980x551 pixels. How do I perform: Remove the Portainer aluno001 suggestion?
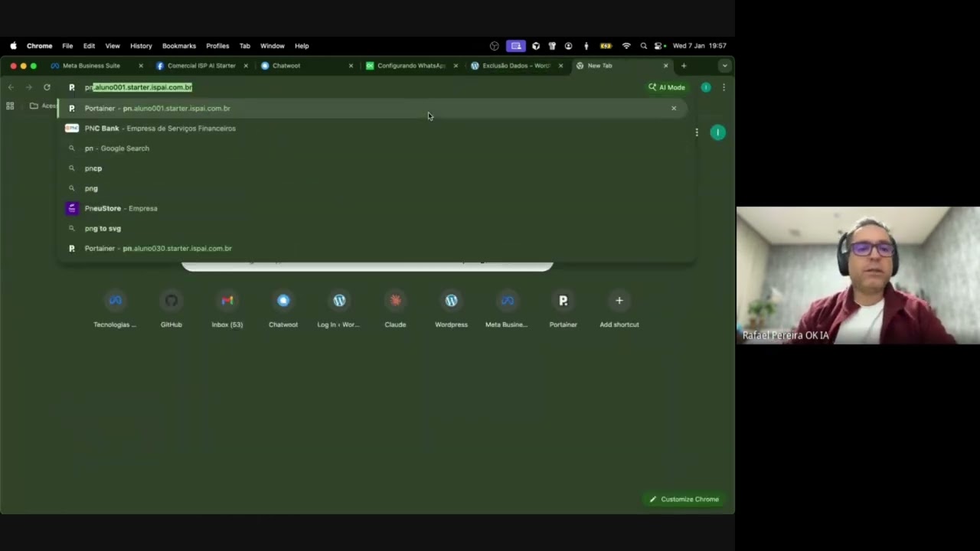click(674, 108)
